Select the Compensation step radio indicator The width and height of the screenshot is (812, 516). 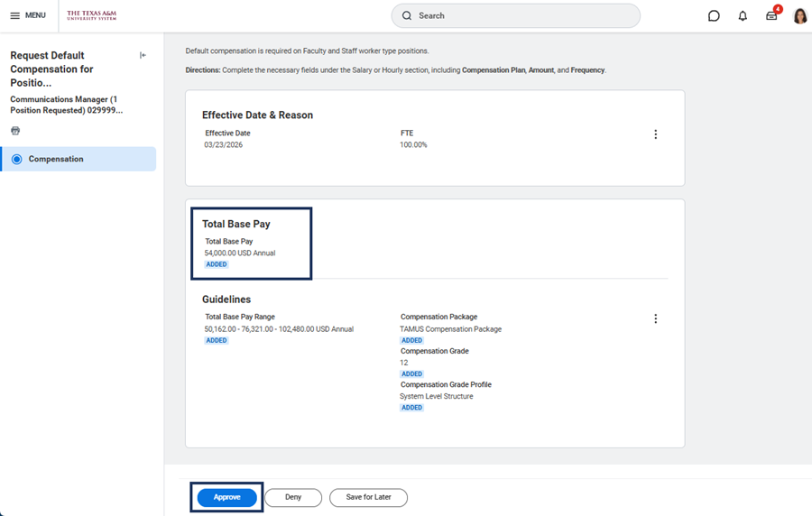pyautogui.click(x=16, y=160)
